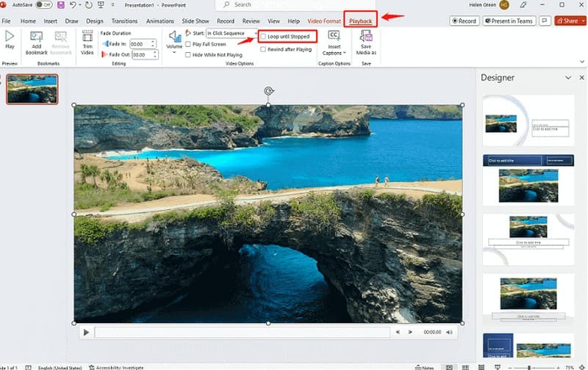The image size is (588, 370).
Task: Enable Play Full Screen checkbox
Action: click(x=188, y=44)
